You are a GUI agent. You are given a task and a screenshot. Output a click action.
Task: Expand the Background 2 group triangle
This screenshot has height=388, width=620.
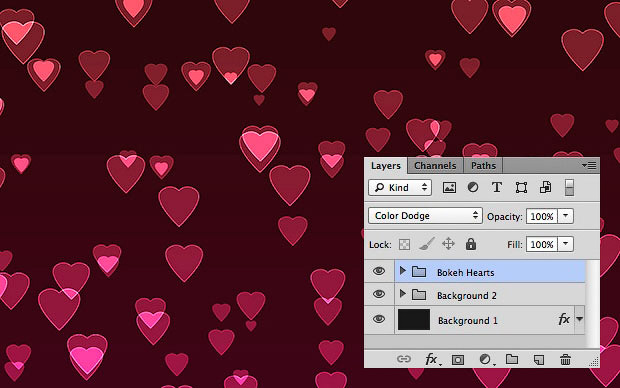coord(403,294)
